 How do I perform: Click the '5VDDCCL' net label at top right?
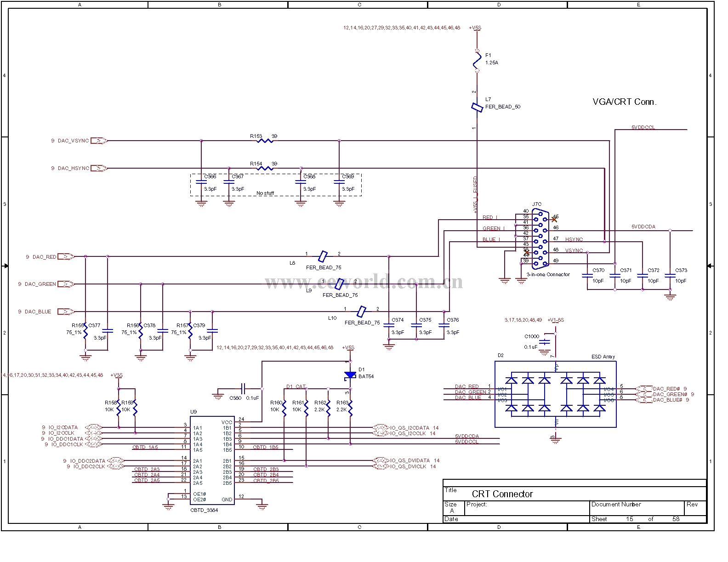(643, 127)
